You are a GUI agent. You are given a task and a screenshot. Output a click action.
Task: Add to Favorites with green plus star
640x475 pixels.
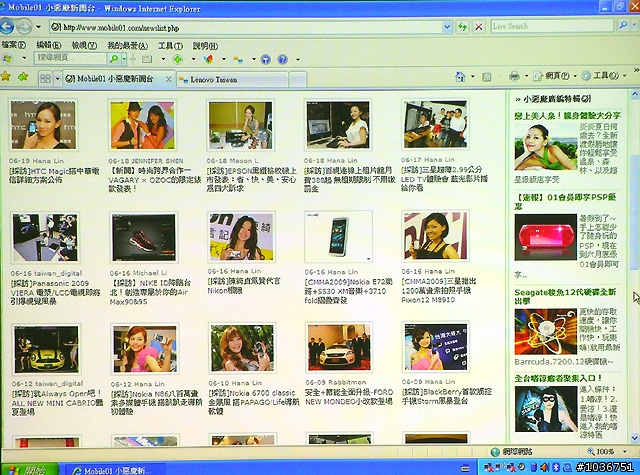(x=23, y=77)
